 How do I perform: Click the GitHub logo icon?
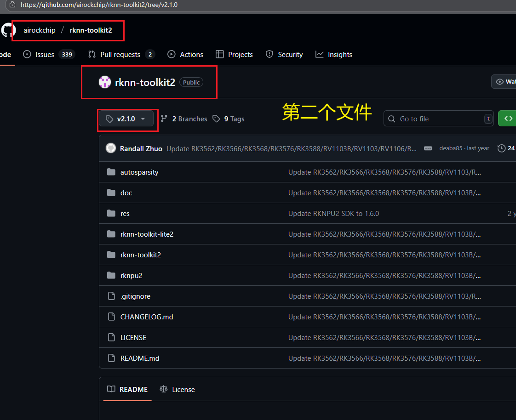[x=8, y=30]
